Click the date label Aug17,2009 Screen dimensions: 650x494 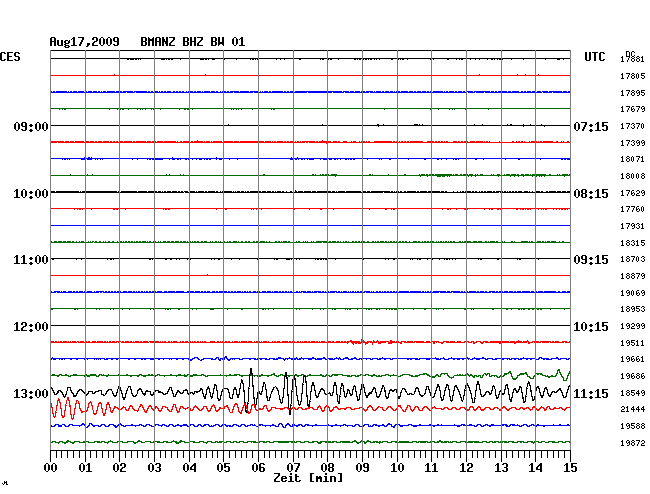(x=84, y=42)
